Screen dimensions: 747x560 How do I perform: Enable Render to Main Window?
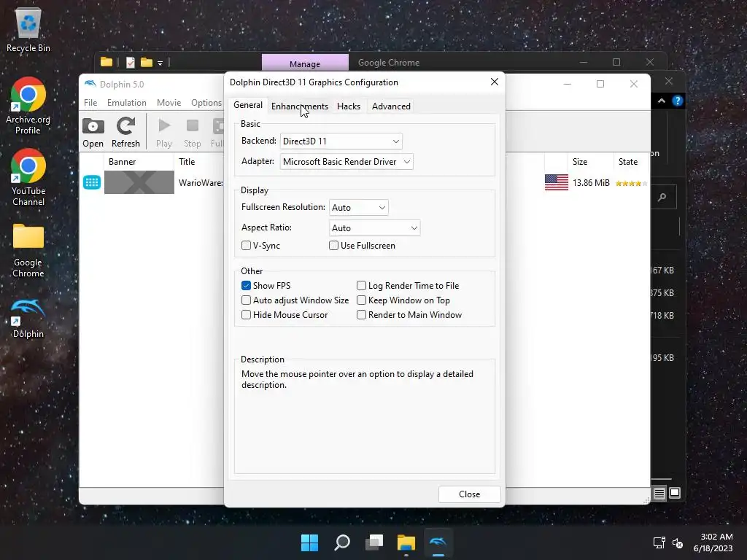362,315
